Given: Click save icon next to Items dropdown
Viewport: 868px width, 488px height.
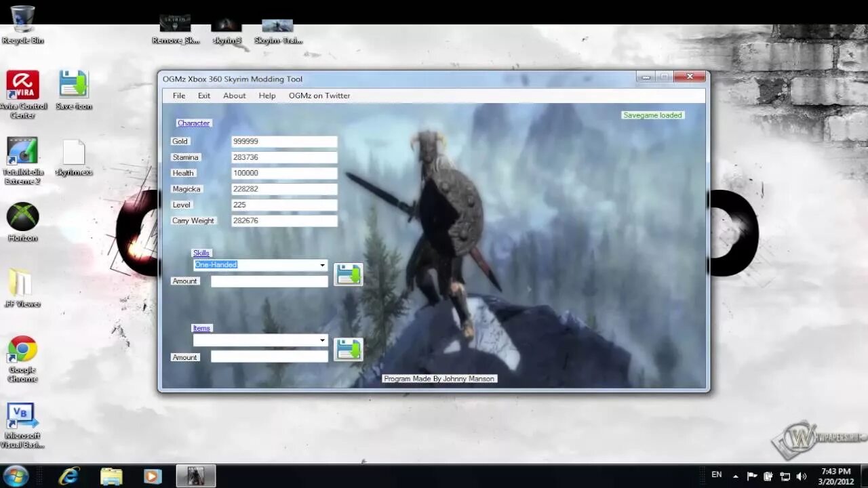Looking at the screenshot, I should click(349, 349).
